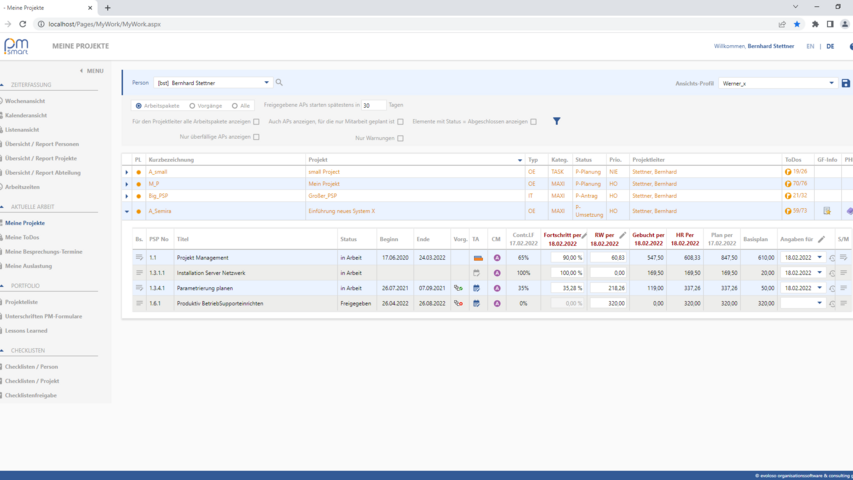Image resolution: width=853 pixels, height=480 pixels.
Task: Switch language to EN
Action: tap(810, 46)
